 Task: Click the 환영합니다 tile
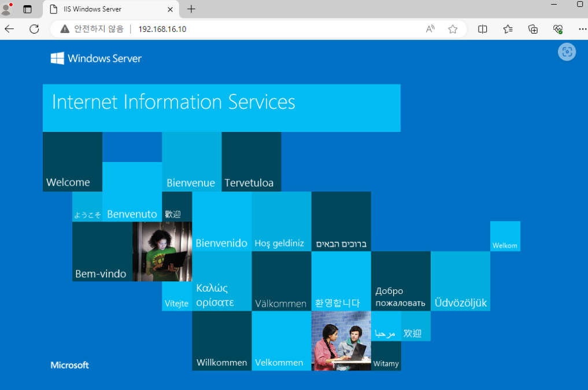pos(341,281)
